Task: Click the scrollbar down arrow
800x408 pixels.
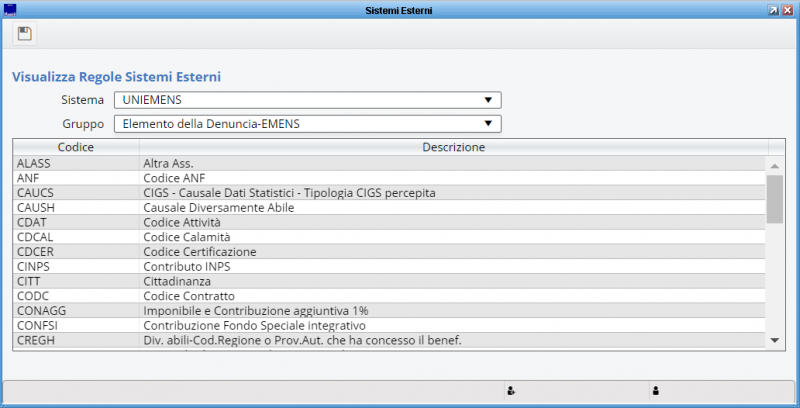Action: [774, 340]
